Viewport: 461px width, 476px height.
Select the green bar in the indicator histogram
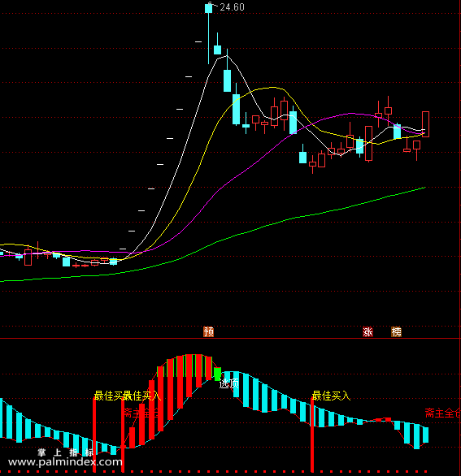(217, 374)
